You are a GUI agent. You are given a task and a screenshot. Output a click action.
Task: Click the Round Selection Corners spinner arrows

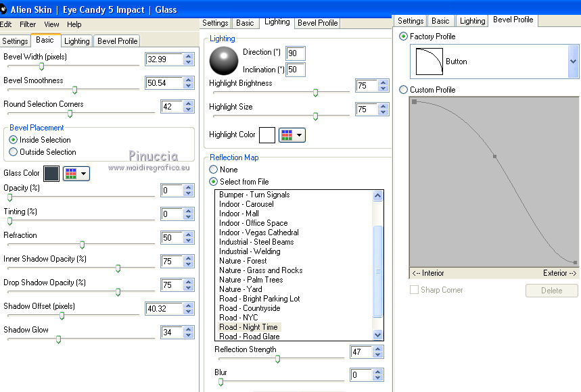[189, 107]
